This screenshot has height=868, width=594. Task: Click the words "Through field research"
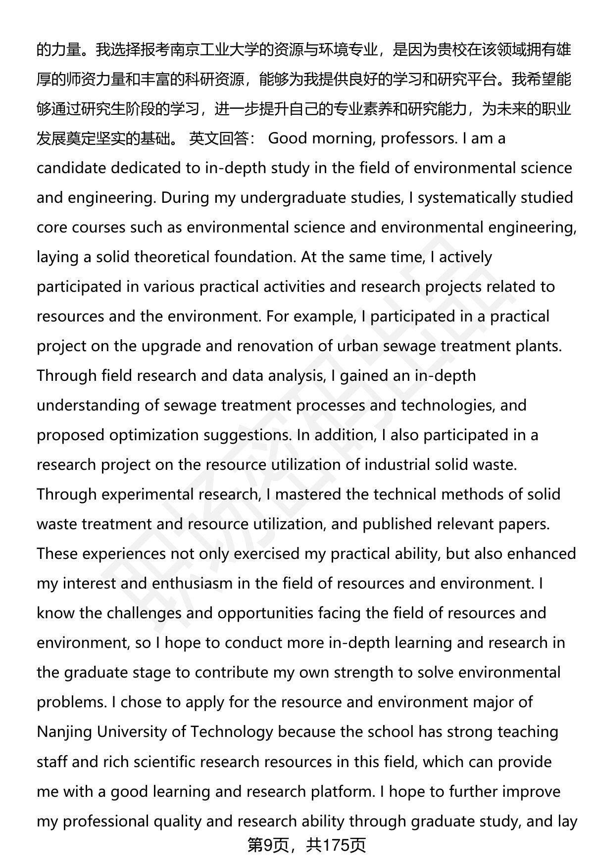115,376
